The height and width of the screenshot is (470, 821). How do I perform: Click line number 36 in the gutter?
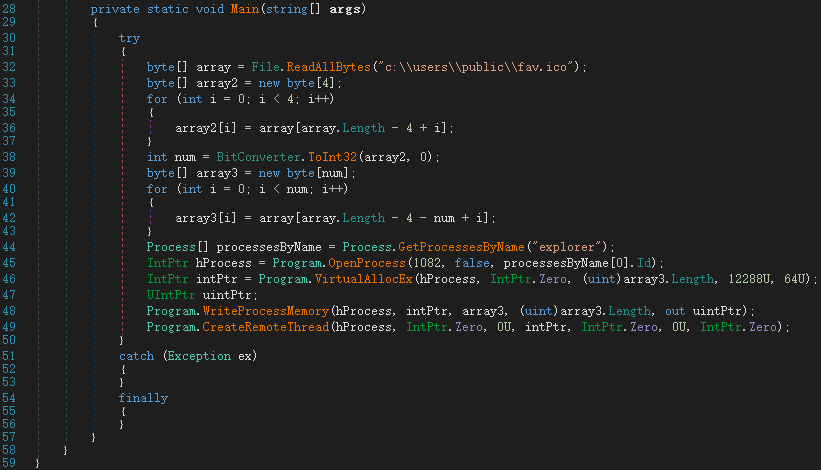pyautogui.click(x=9, y=128)
